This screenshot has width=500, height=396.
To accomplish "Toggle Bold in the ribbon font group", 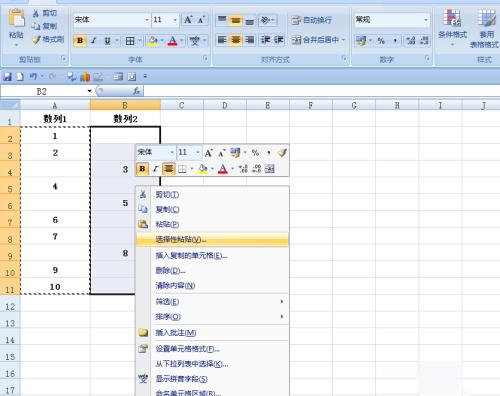I will [x=80, y=41].
